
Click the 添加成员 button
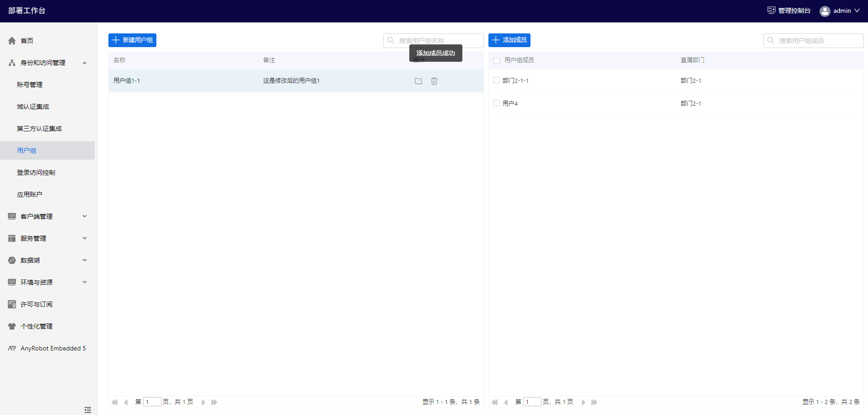(509, 40)
